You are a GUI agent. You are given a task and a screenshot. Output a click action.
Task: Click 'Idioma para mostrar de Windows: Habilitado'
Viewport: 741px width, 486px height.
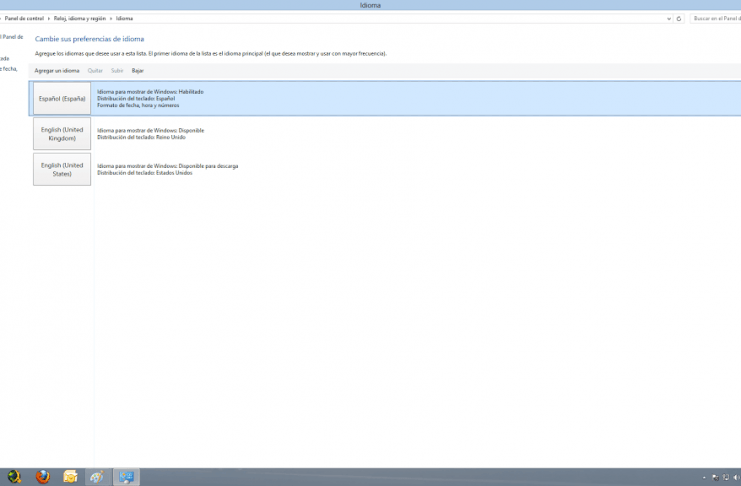click(150, 92)
